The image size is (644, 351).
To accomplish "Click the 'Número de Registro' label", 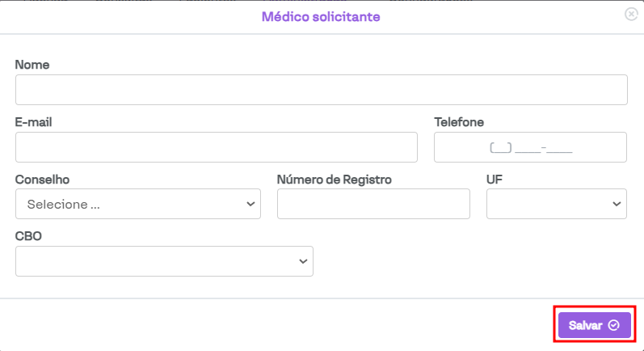I will [x=334, y=180].
